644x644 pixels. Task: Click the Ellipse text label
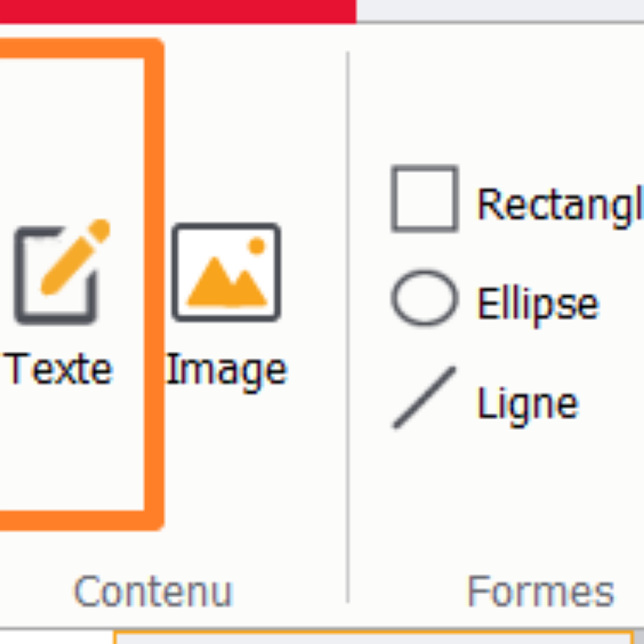click(x=538, y=303)
